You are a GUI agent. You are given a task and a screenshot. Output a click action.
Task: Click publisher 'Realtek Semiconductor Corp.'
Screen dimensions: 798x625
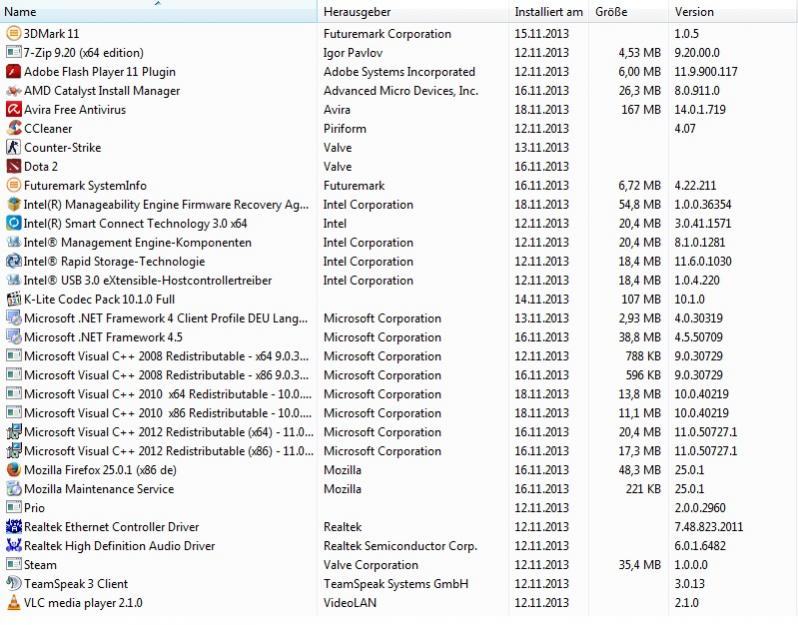pyautogui.click(x=401, y=546)
